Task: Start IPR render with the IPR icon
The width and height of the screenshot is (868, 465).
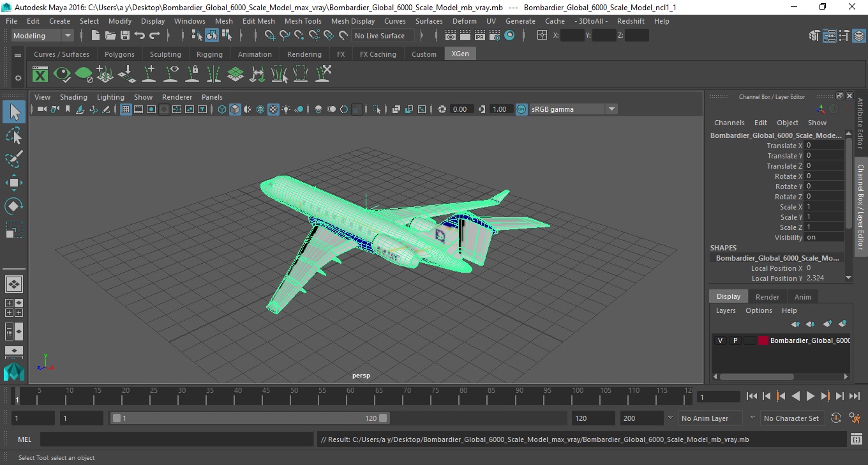Action: 480,36
